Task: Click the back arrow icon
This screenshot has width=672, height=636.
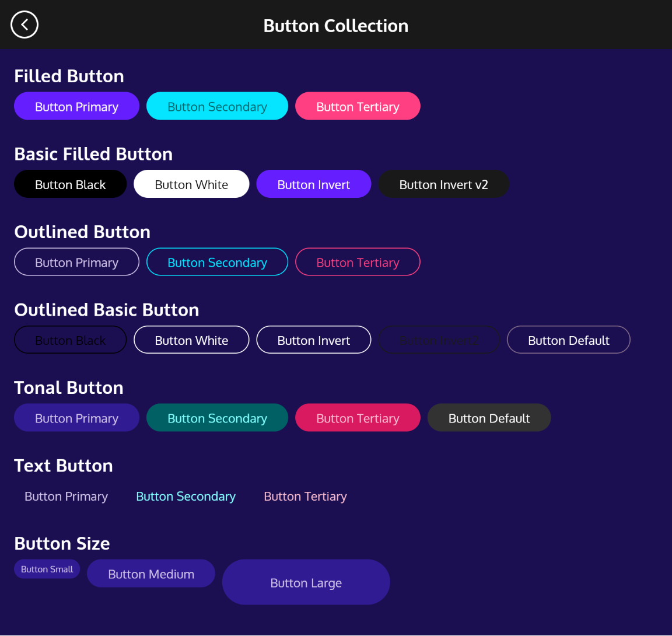Action: [24, 25]
